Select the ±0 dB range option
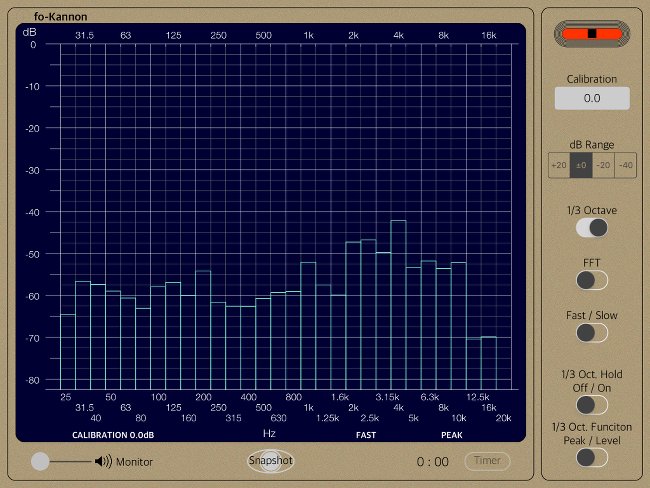 tap(580, 165)
